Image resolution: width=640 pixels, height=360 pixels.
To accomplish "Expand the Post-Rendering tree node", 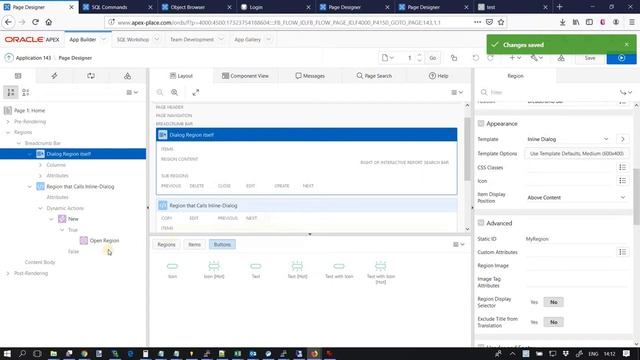I will 8,273.
